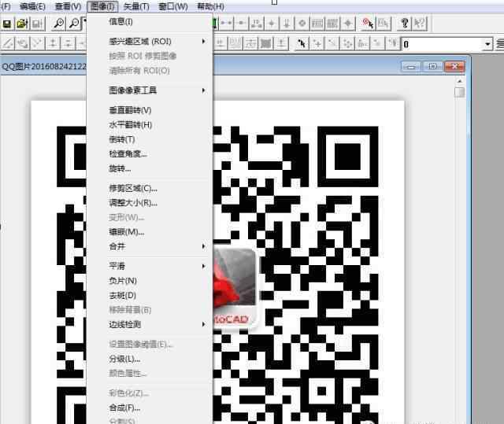Choose 修剪区域(C)... menu item

pyautogui.click(x=149, y=188)
